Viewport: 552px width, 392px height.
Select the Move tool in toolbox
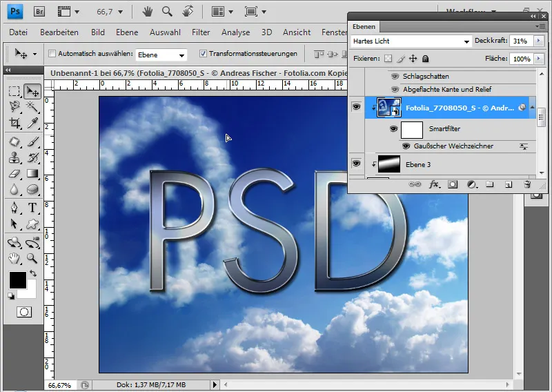coord(32,92)
